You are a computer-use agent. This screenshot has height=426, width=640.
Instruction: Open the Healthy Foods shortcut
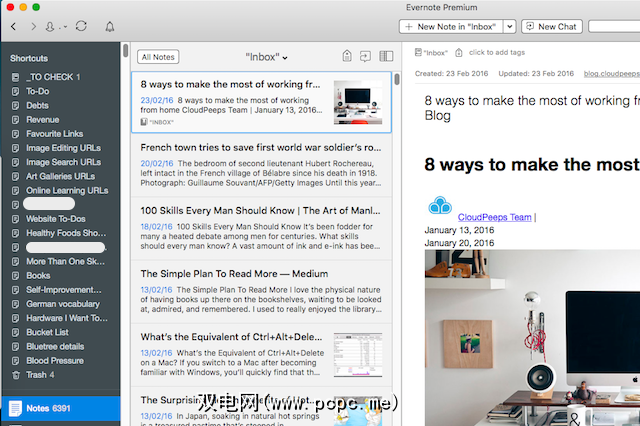(66, 233)
